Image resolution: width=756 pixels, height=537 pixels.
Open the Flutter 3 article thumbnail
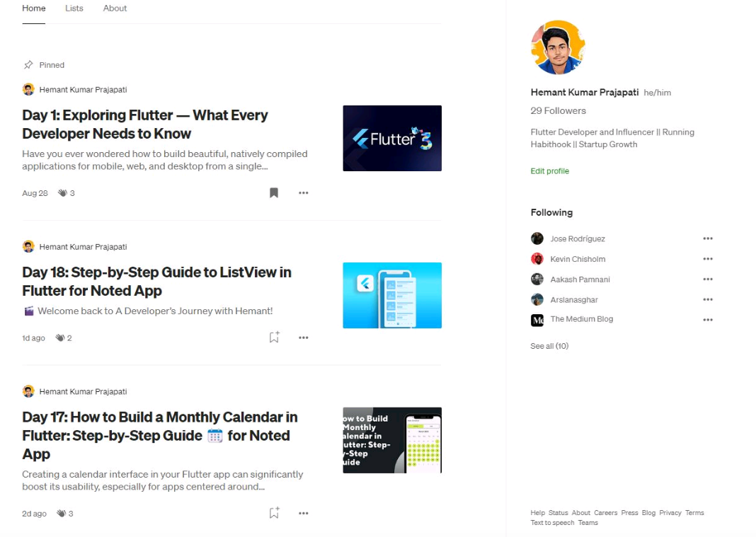point(392,139)
